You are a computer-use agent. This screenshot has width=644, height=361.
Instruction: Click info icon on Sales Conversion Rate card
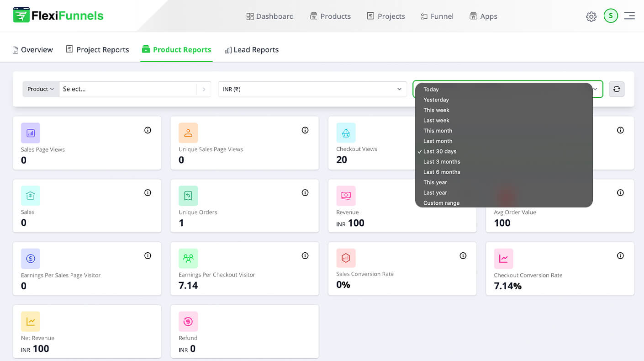pos(463,256)
